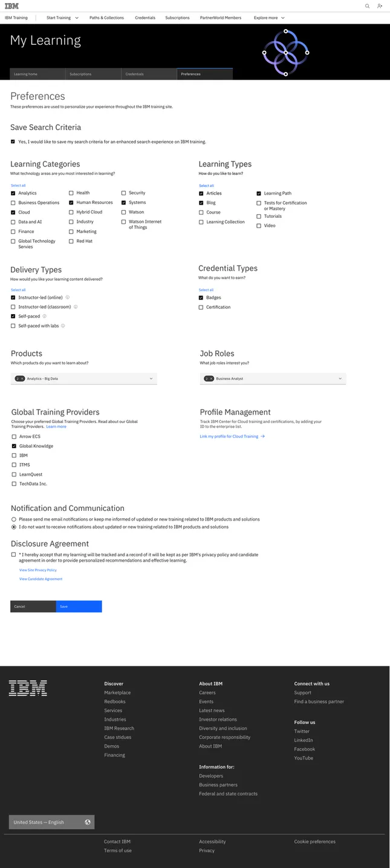Select the send me email notifications option
This screenshot has height=868, width=390.
14,519
